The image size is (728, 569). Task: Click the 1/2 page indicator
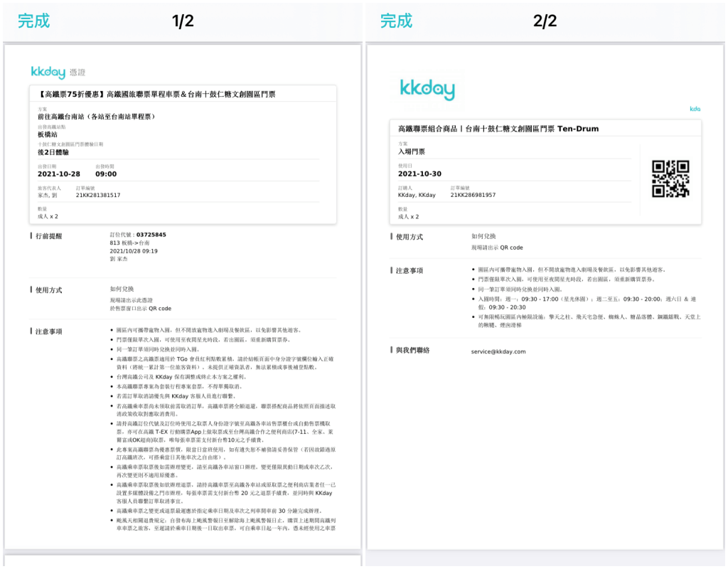pos(183,21)
